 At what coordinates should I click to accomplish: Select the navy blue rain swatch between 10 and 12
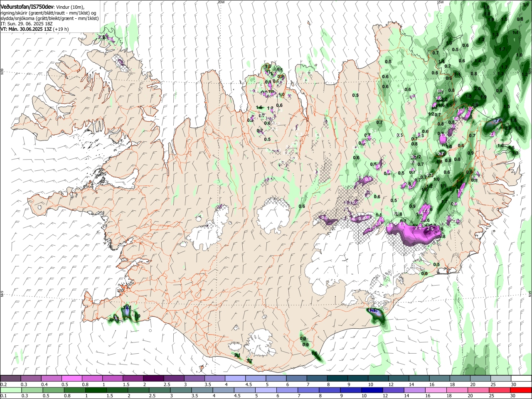(x=372, y=390)
